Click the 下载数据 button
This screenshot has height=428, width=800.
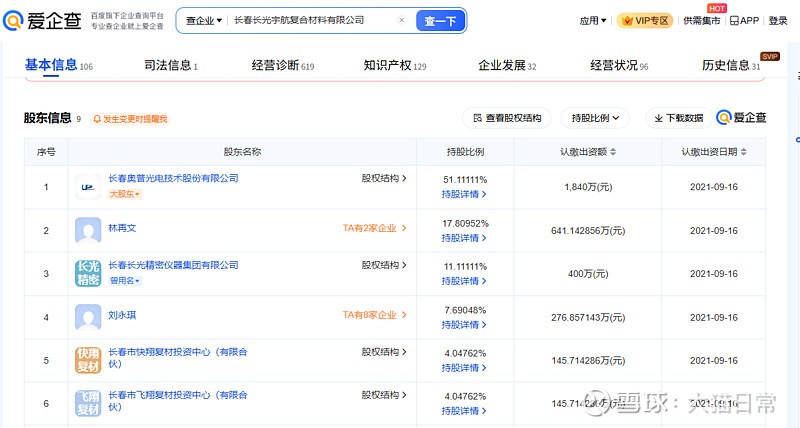click(x=677, y=118)
